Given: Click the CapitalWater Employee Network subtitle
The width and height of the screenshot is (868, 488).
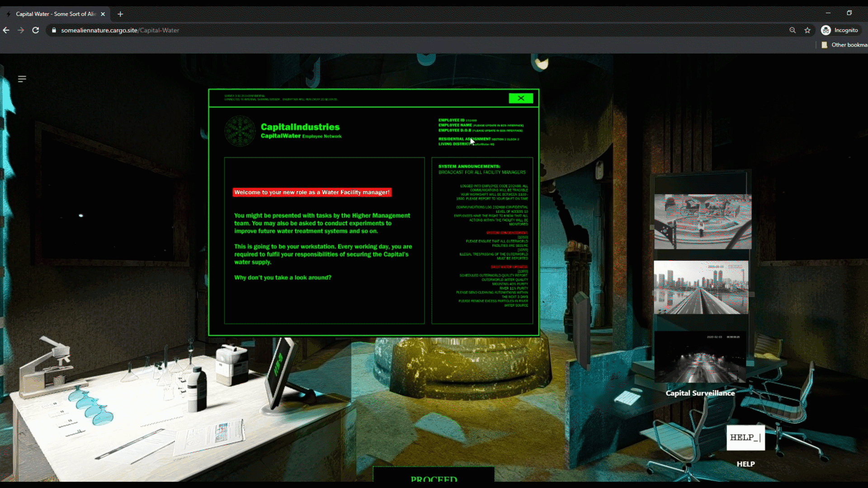Looking at the screenshot, I should 301,136.
